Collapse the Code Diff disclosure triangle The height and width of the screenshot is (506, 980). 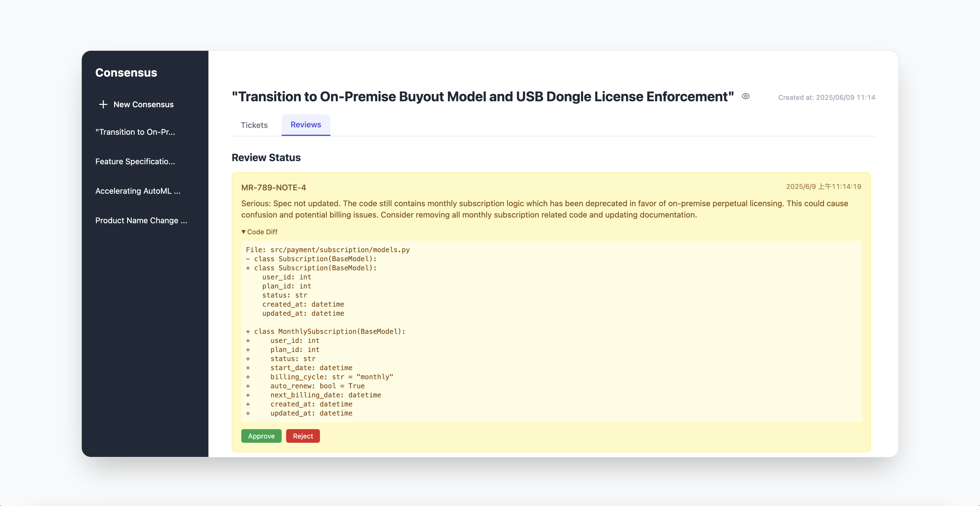pyautogui.click(x=244, y=232)
